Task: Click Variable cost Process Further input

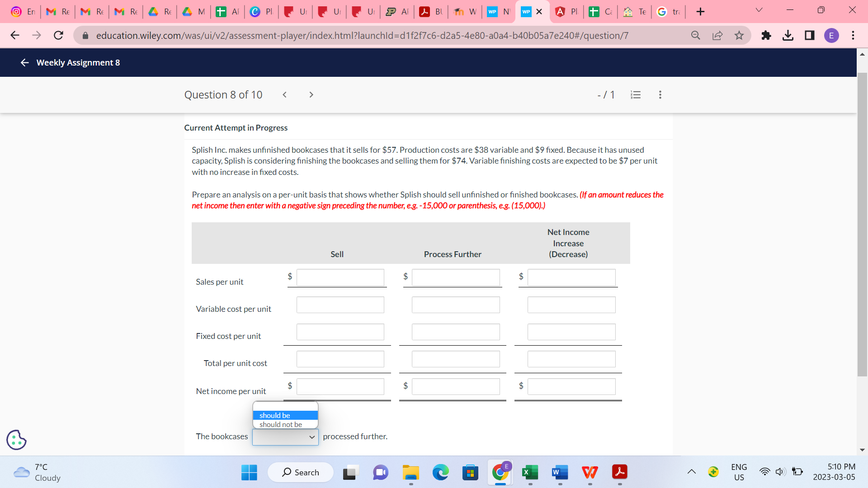Action: [455, 305]
